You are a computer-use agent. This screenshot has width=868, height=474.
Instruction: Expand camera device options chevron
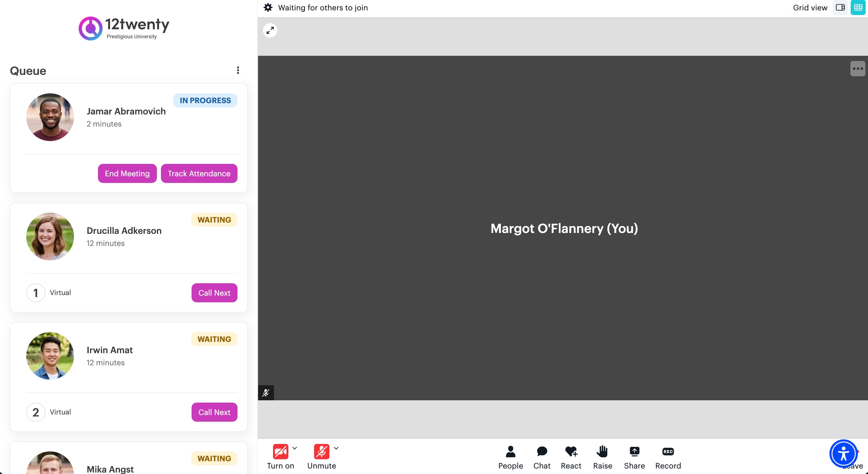coord(294,448)
